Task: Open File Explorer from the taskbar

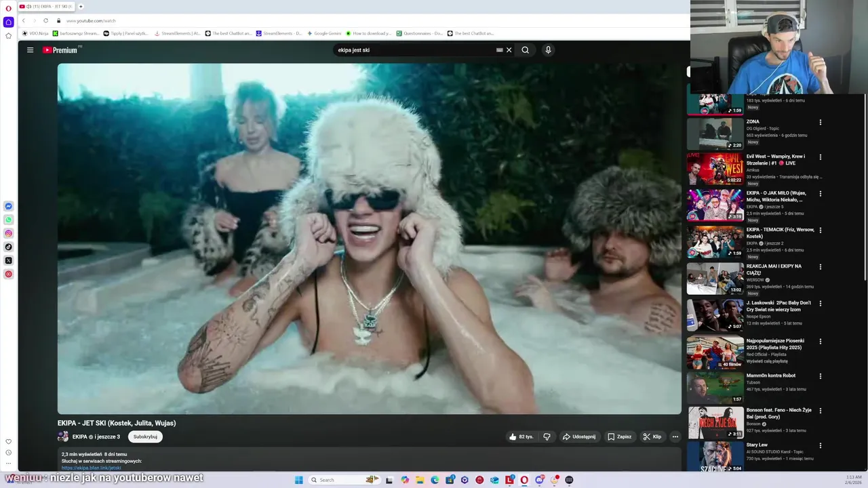Action: pyautogui.click(x=420, y=480)
